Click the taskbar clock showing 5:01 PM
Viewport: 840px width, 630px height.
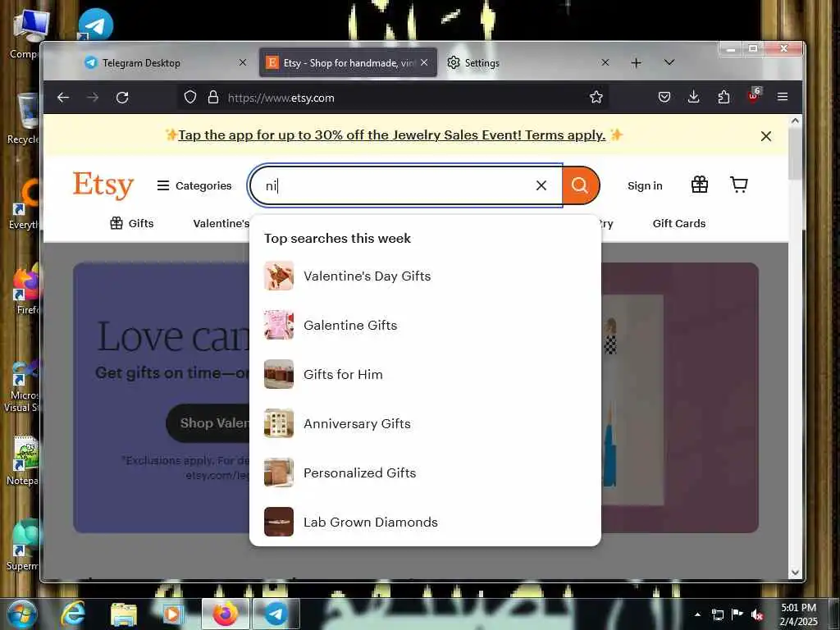pyautogui.click(x=798, y=614)
